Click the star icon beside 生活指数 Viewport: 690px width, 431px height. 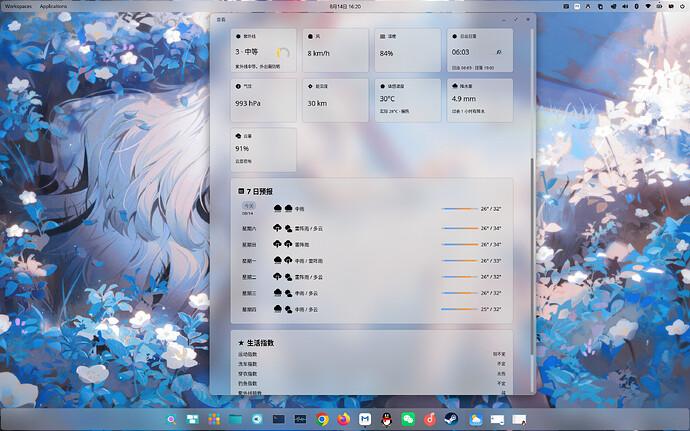[241, 343]
